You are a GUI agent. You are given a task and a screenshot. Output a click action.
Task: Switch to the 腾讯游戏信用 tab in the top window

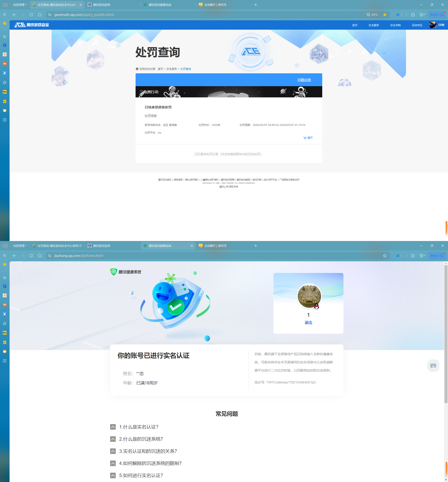(x=113, y=5)
